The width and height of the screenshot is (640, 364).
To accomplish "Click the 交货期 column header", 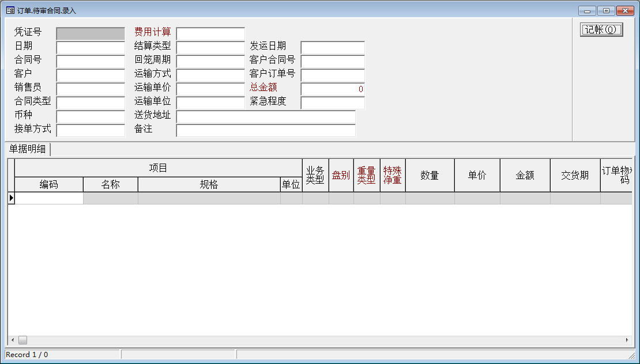I will (x=575, y=176).
